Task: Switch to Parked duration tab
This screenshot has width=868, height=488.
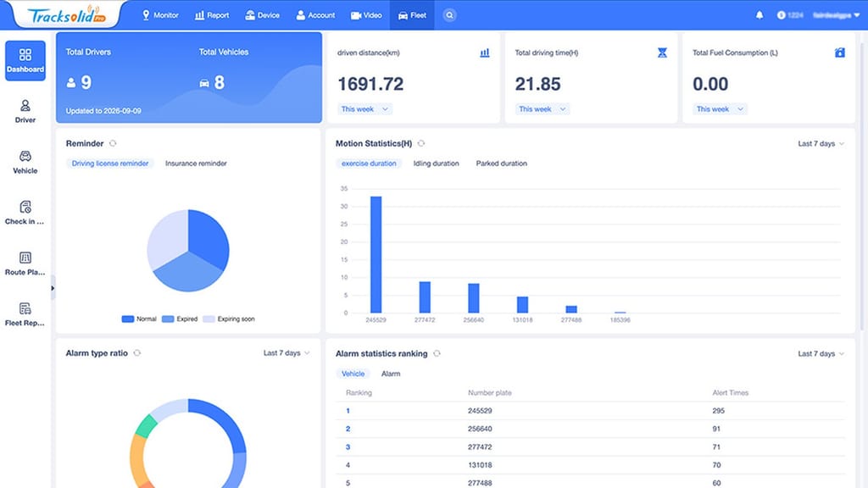Action: (502, 164)
